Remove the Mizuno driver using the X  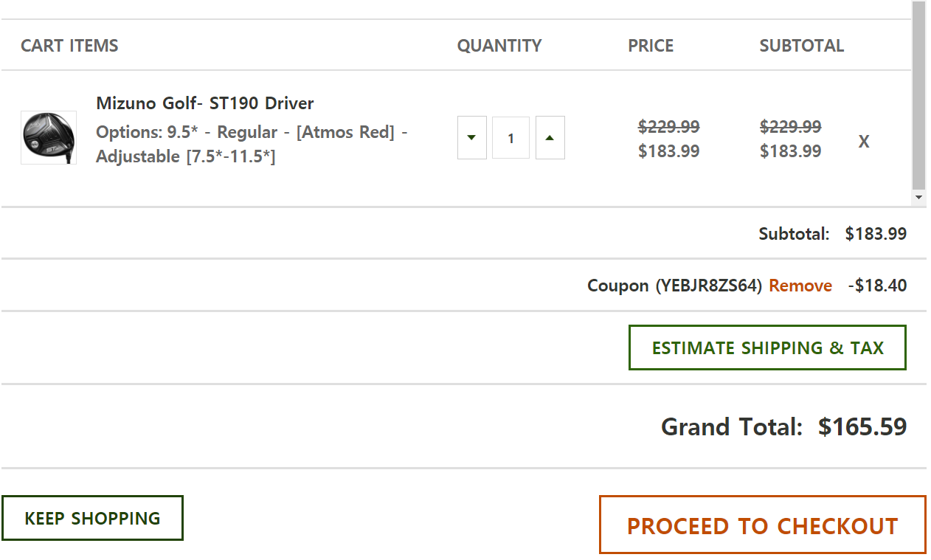pyautogui.click(x=864, y=142)
